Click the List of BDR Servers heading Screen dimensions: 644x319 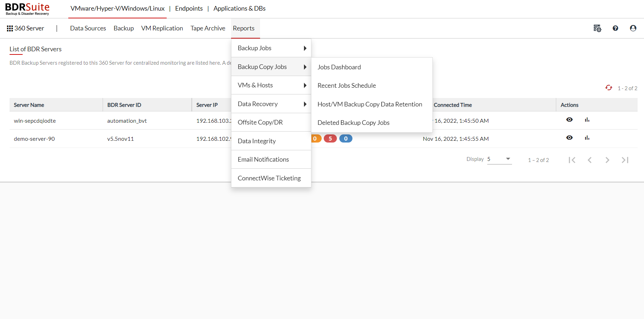click(35, 49)
